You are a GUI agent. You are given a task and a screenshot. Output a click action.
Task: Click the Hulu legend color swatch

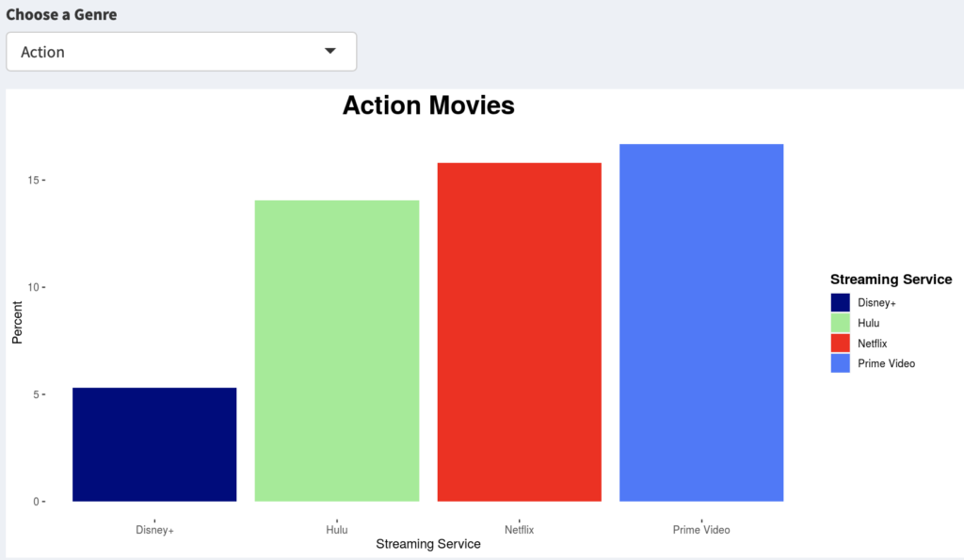click(841, 323)
